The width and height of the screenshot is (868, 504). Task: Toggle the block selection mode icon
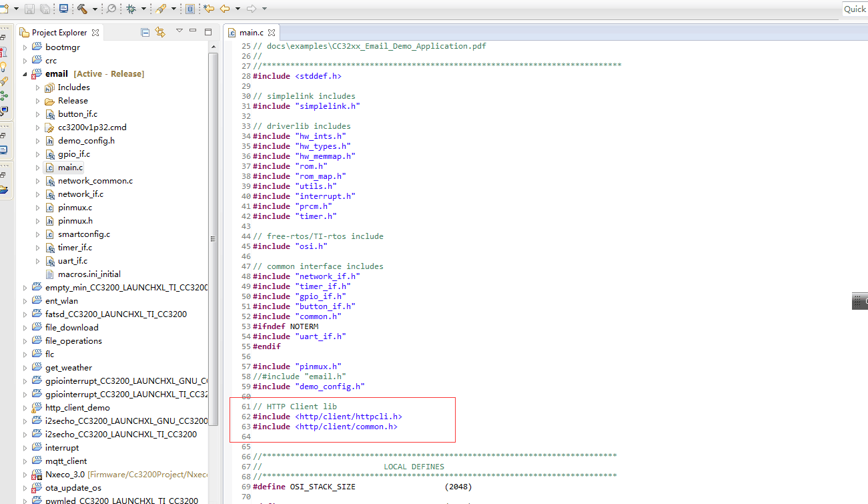190,9
